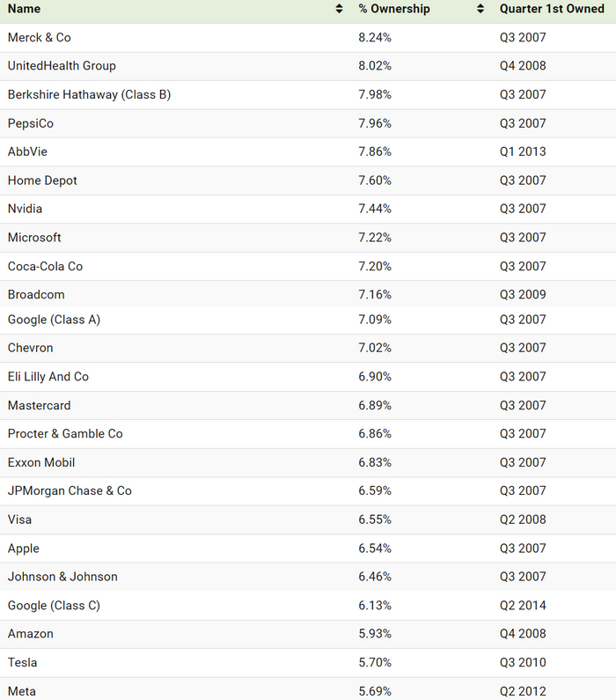This screenshot has height=700, width=616.
Task: Click Apple's 6.54% ownership value
Action: point(375,548)
